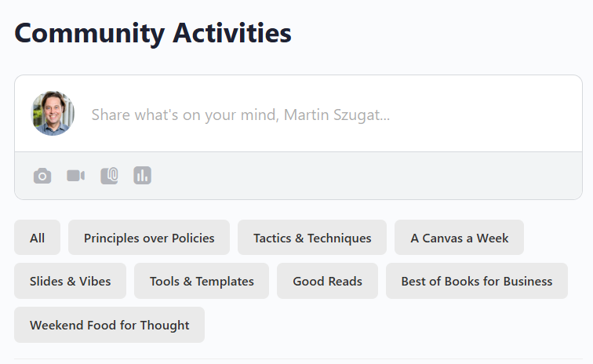Viewport: 593px width, 364px height.
Task: Create a poll with the bar chart icon
Action: [142, 176]
